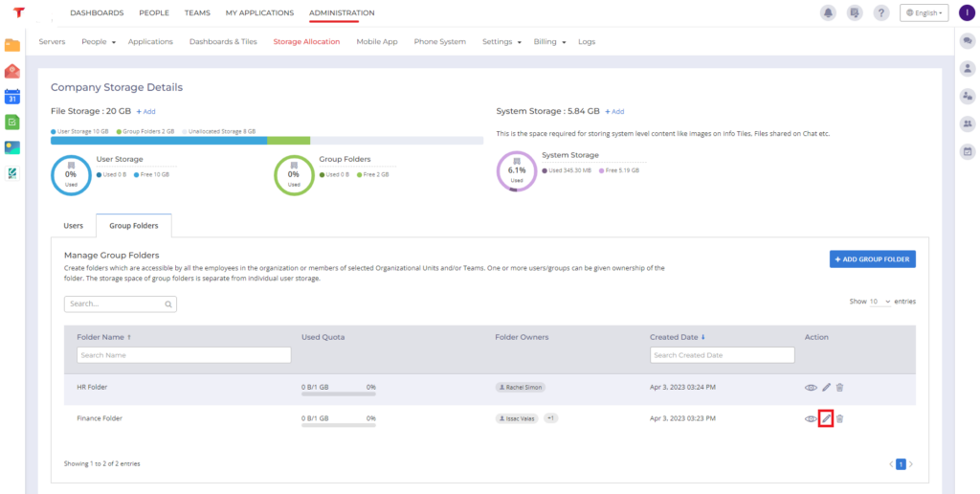The height and width of the screenshot is (494, 980).
Task: View HR Folder details with eye icon
Action: click(811, 387)
